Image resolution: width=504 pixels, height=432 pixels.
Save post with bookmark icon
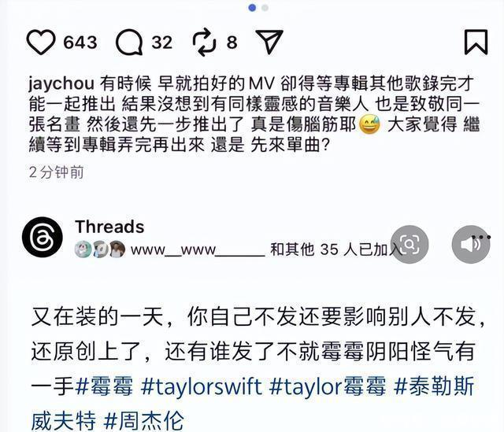click(476, 42)
